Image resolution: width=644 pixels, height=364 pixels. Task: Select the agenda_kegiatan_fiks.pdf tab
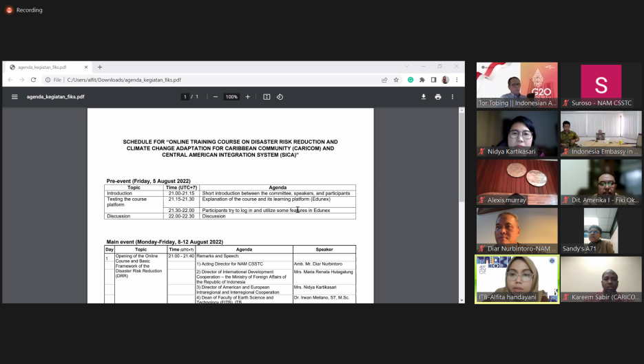[45, 67]
